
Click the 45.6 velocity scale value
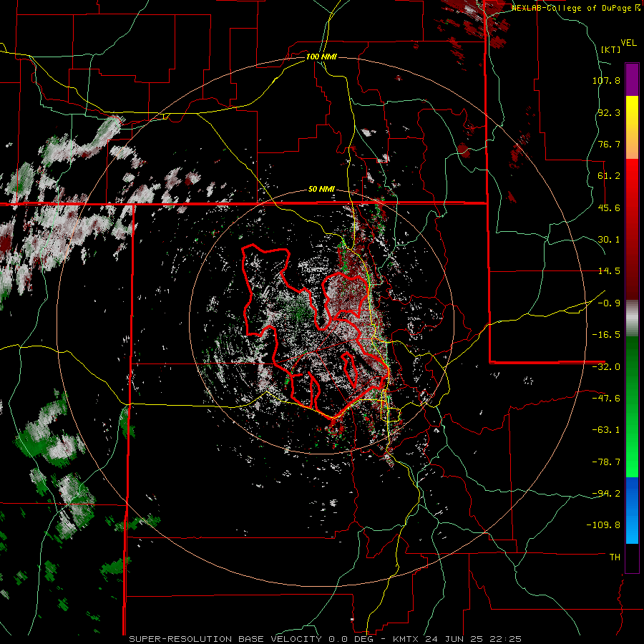[609, 208]
